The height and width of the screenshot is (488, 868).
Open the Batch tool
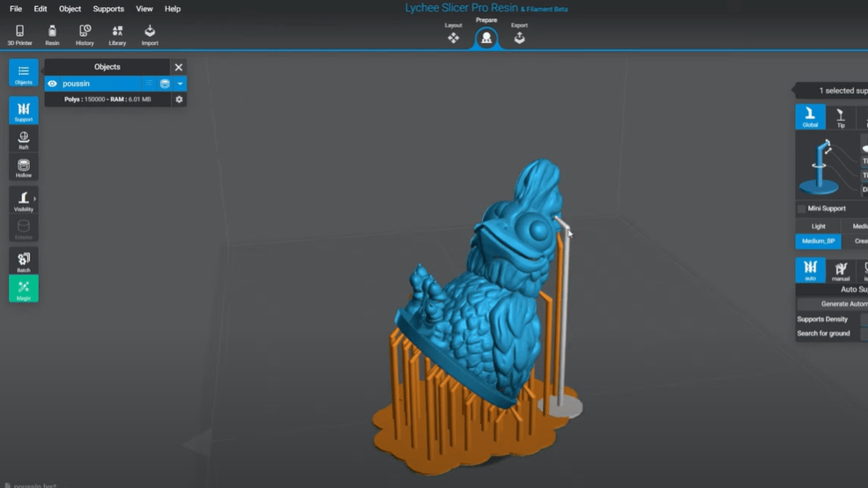point(24,262)
